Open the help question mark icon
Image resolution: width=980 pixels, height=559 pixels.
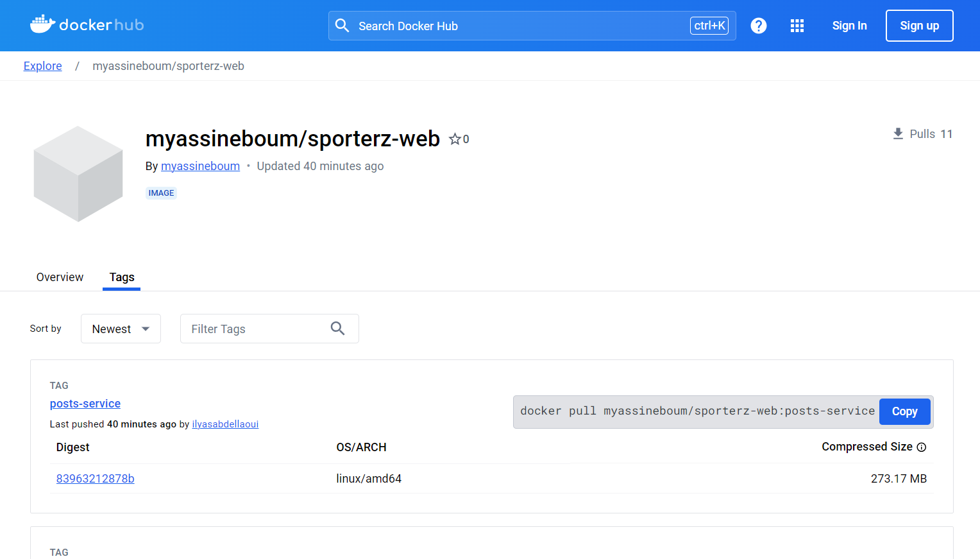(x=759, y=26)
